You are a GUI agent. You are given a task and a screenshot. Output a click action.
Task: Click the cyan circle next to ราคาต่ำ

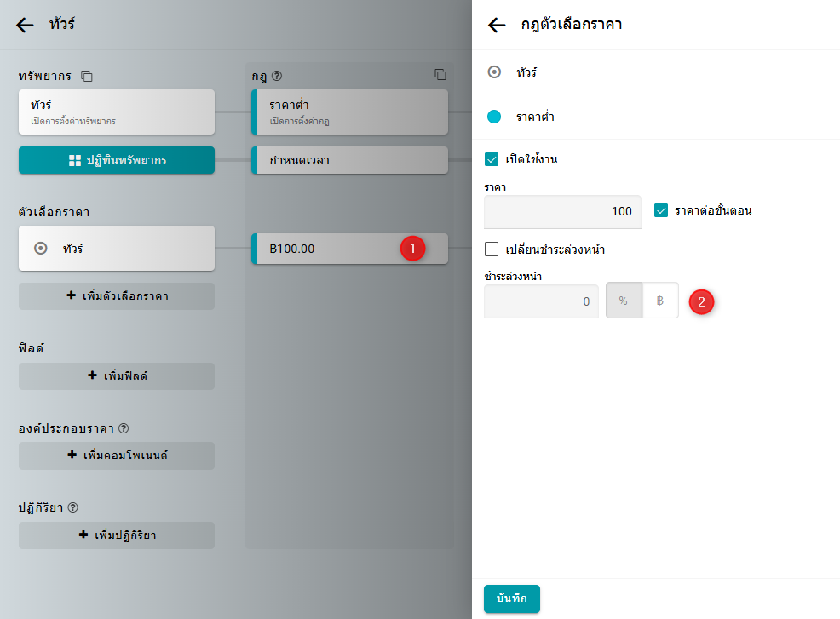click(x=494, y=117)
